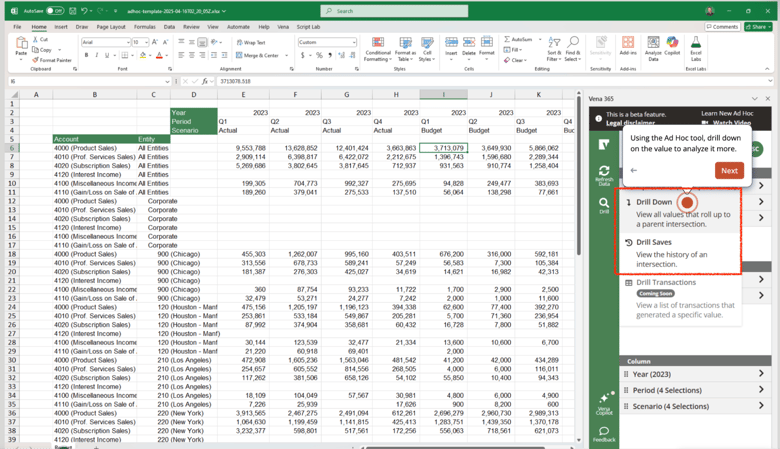780x449 pixels.
Task: Open the Vena ribbon tab
Action: click(283, 27)
